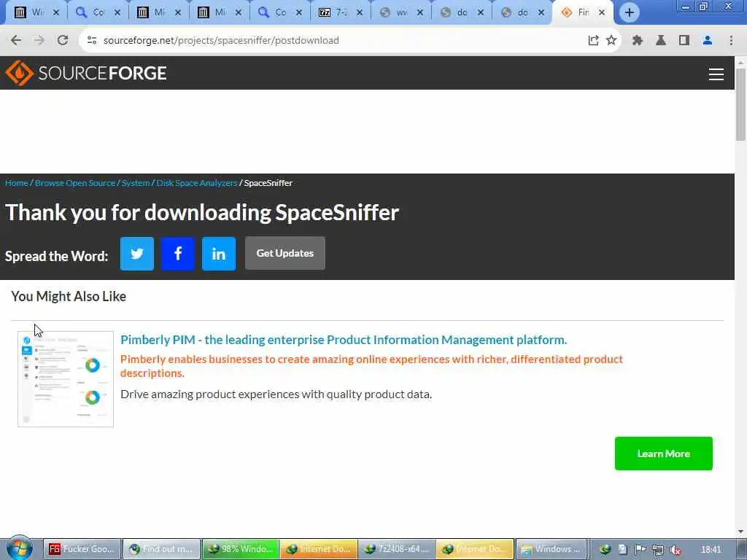Open the Windows Start orb
Screen dimensions: 747x560
pos(20,548)
